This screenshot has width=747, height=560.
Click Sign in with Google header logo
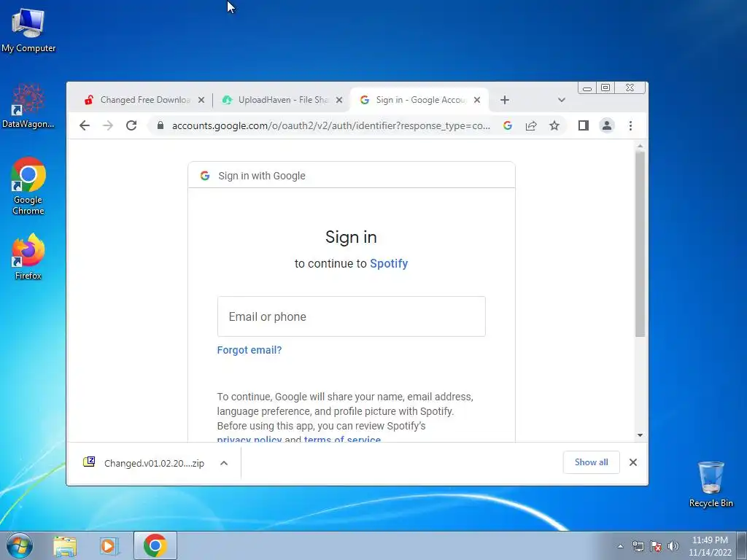[205, 176]
